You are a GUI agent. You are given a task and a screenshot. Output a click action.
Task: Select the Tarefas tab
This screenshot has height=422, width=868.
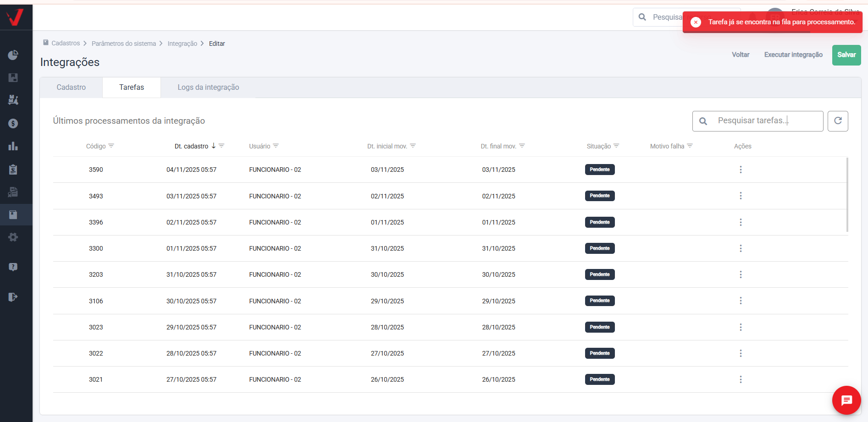(x=132, y=88)
